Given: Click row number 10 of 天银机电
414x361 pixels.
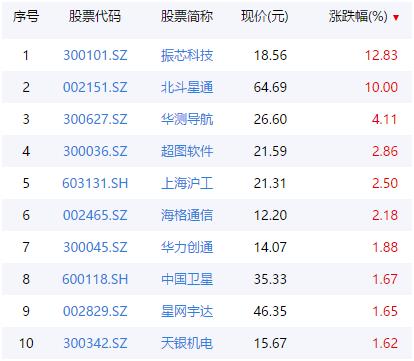Looking at the screenshot, I should click(x=26, y=343).
